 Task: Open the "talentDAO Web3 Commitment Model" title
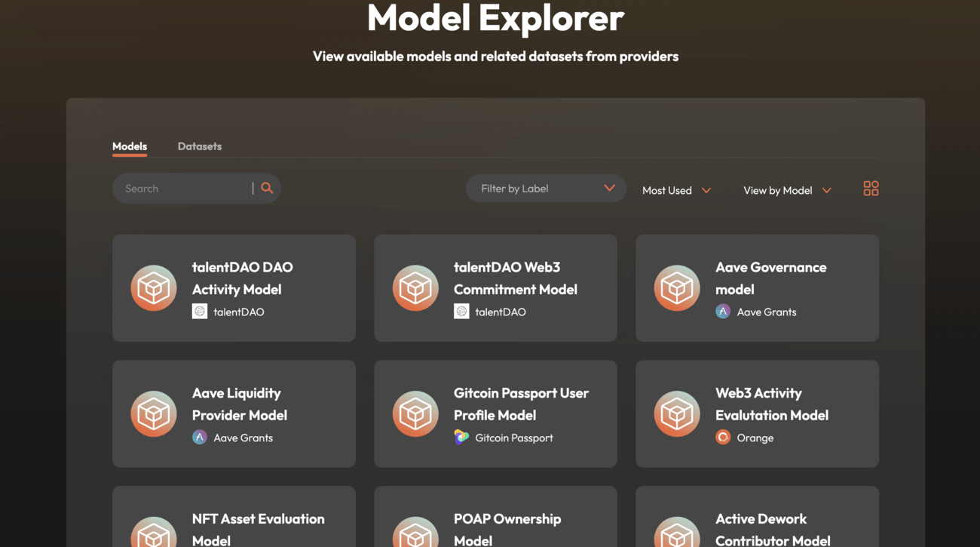[x=516, y=278]
